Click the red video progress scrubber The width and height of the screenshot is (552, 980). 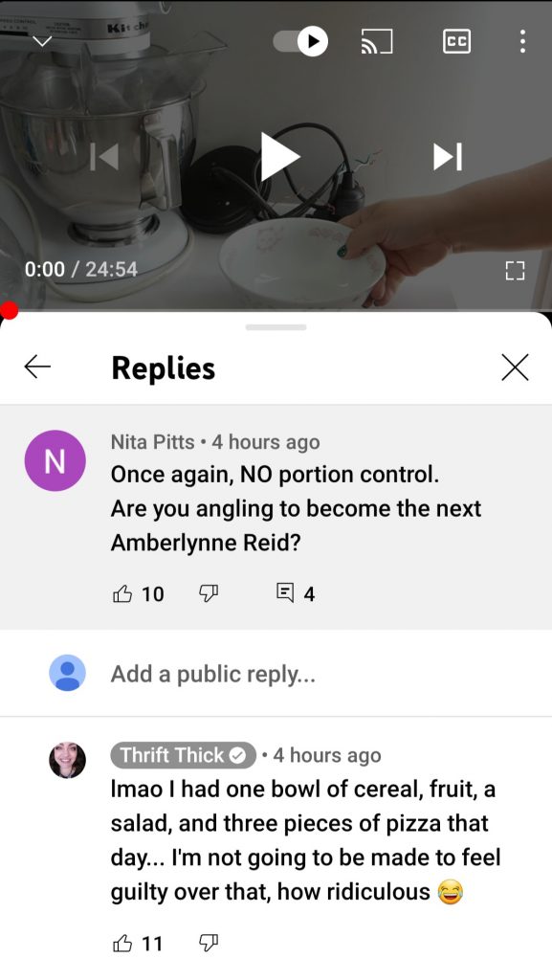pyautogui.click(x=9, y=310)
